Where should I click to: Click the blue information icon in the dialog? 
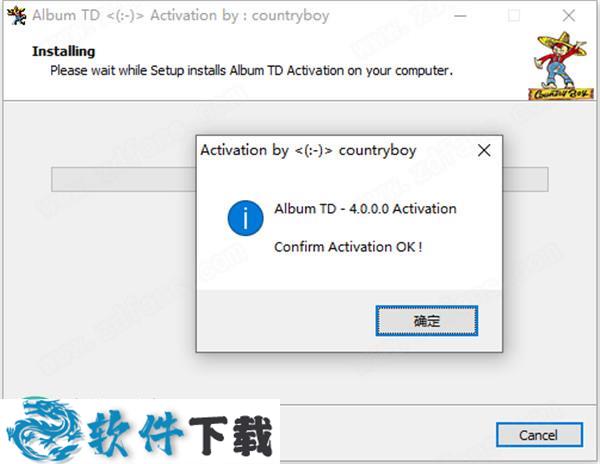click(x=245, y=218)
